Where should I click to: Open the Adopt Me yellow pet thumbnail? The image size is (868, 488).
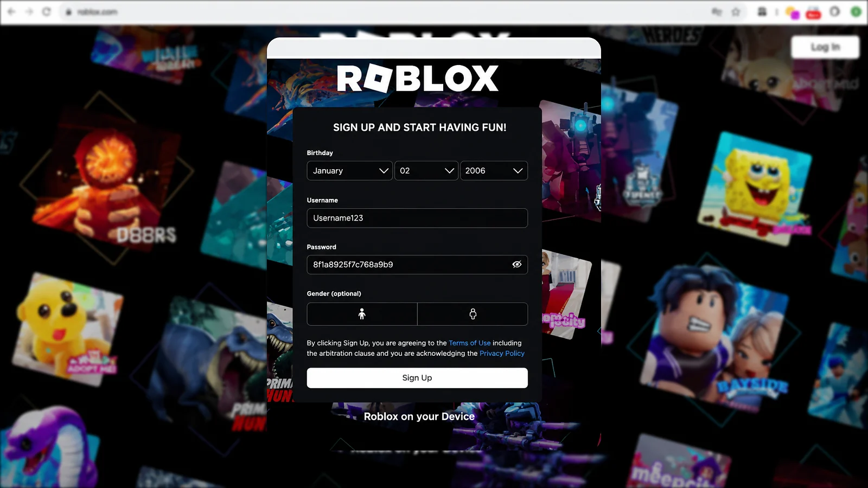[68, 329]
